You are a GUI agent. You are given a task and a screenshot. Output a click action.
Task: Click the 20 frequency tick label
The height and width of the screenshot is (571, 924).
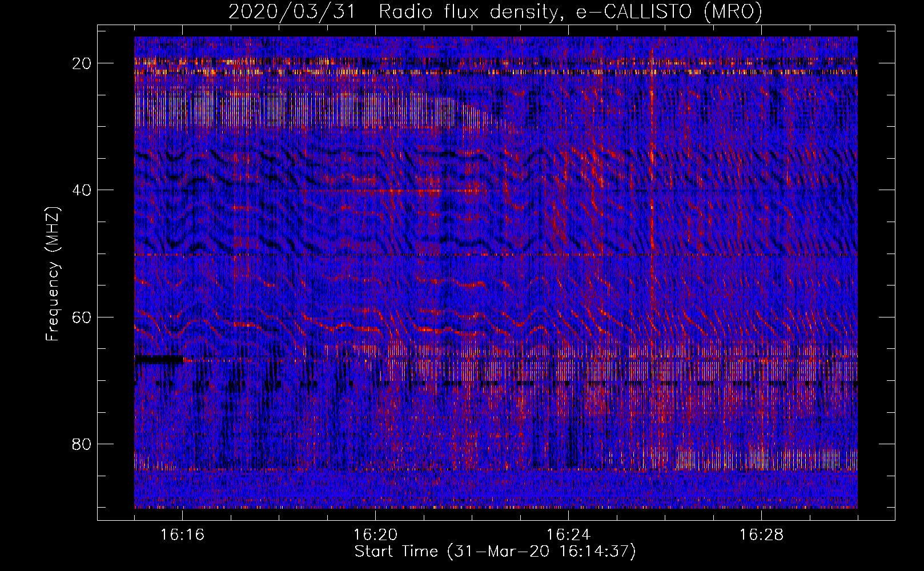[82, 63]
